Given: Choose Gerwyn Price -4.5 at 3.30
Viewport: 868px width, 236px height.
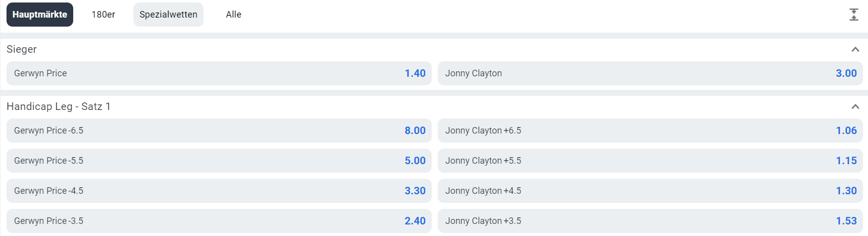Looking at the screenshot, I should [219, 191].
